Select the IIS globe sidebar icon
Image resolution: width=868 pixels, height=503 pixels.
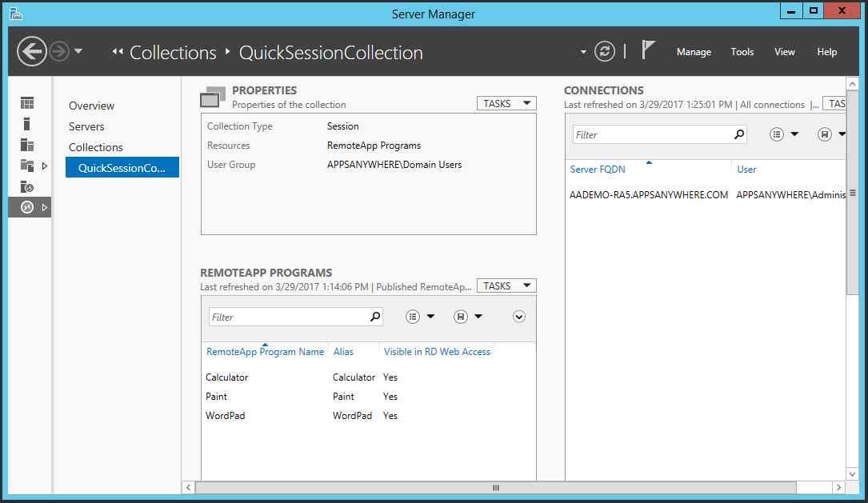27,186
